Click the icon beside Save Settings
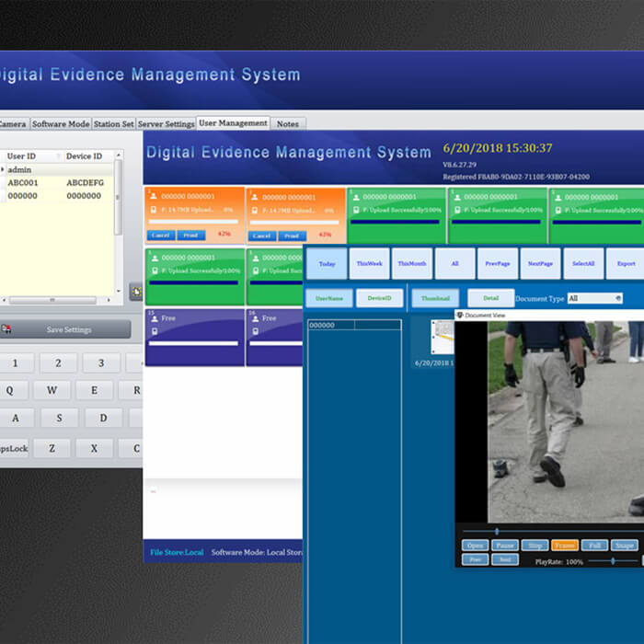This screenshot has width=644, height=644. (x=7, y=329)
